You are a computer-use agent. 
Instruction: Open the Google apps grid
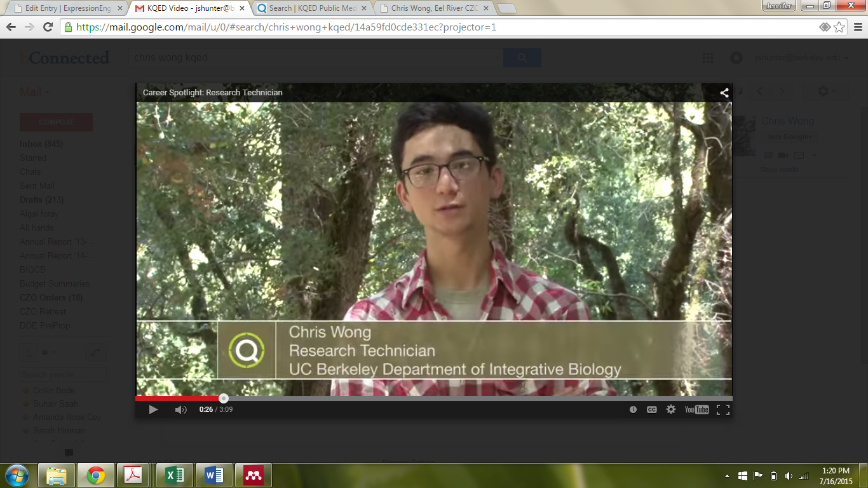coord(708,58)
